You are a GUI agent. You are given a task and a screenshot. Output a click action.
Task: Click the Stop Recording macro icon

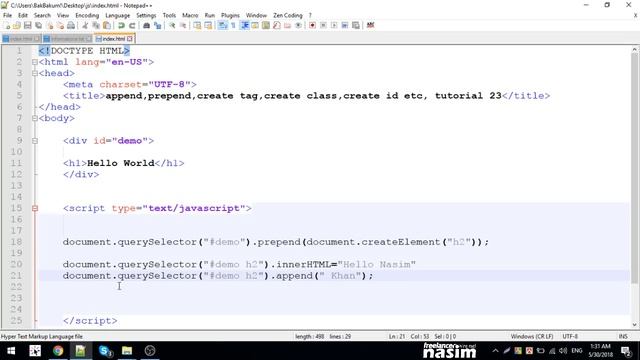pos(323,25)
